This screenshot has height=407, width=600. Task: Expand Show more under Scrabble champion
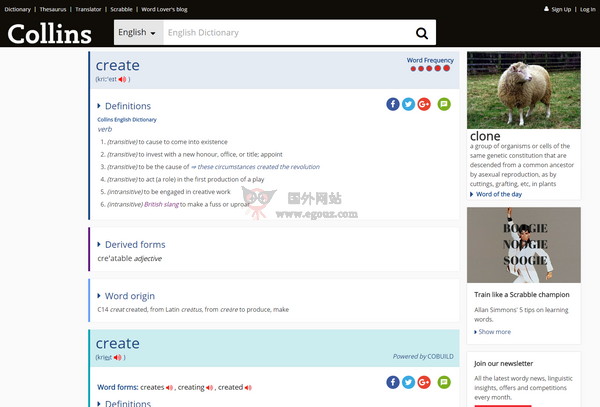pyautogui.click(x=492, y=332)
